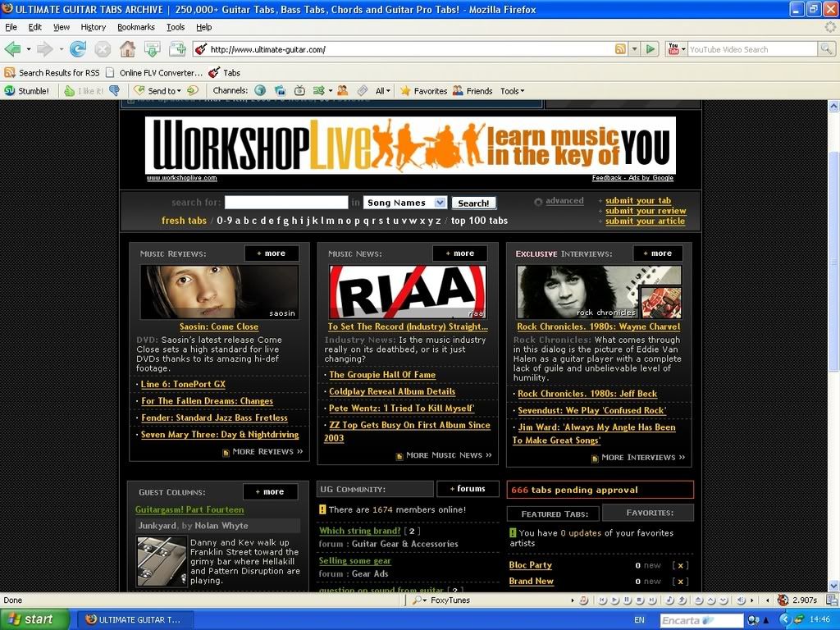Open StumbleUpon Friends
The width and height of the screenshot is (840, 630).
[472, 91]
